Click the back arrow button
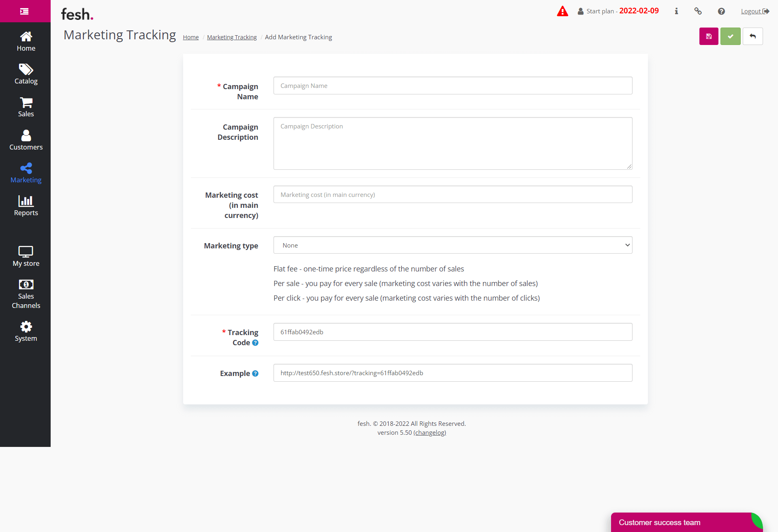The height and width of the screenshot is (532, 778). [752, 36]
